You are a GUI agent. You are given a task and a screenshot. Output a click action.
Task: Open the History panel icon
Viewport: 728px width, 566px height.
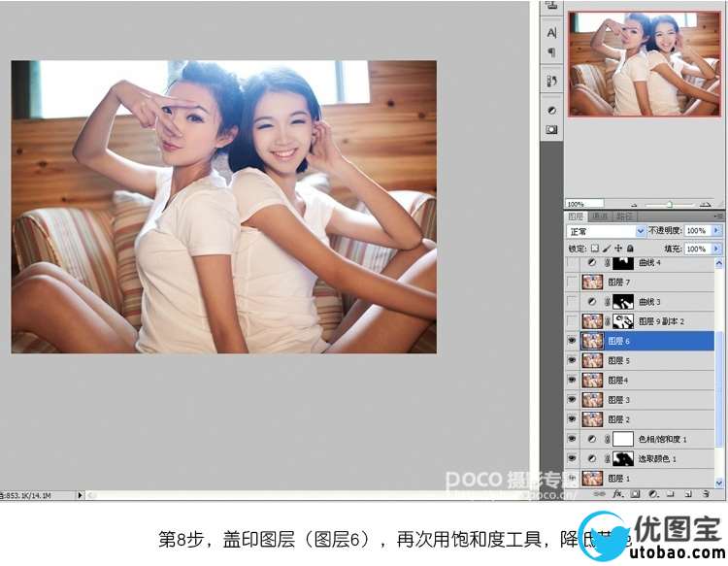[x=551, y=82]
